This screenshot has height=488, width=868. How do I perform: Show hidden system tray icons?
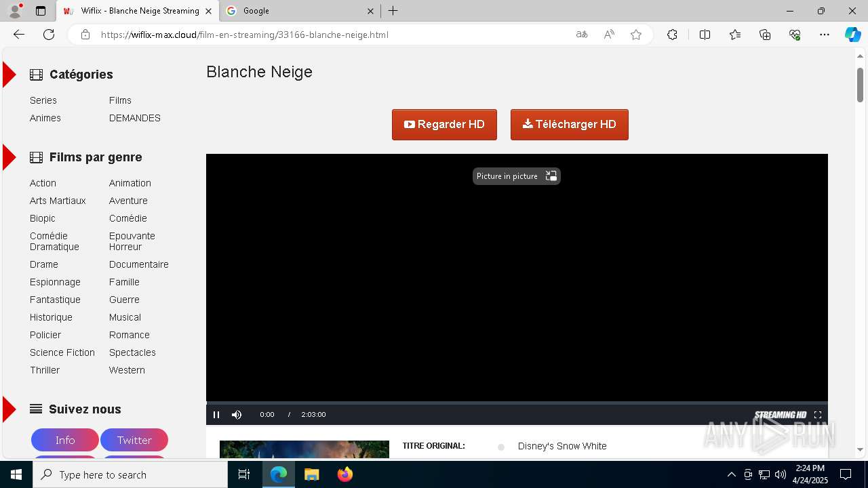731,474
